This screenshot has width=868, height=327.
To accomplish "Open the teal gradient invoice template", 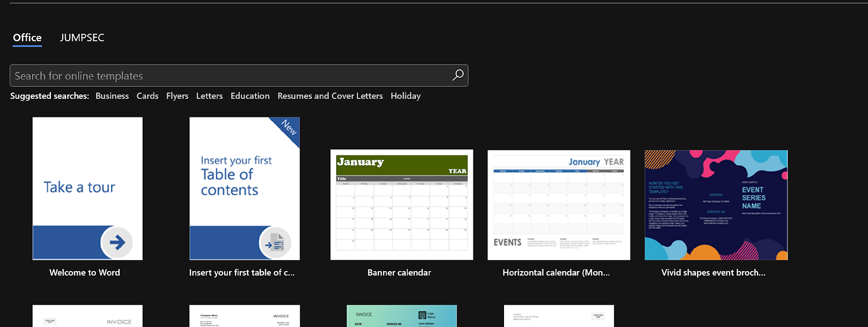I will [x=402, y=316].
